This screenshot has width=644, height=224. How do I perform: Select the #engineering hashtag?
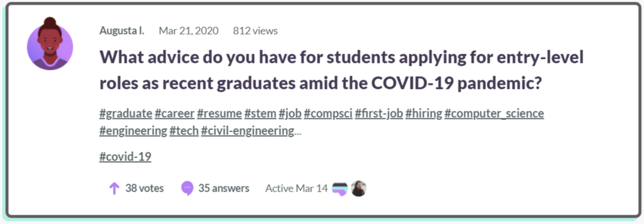(133, 131)
